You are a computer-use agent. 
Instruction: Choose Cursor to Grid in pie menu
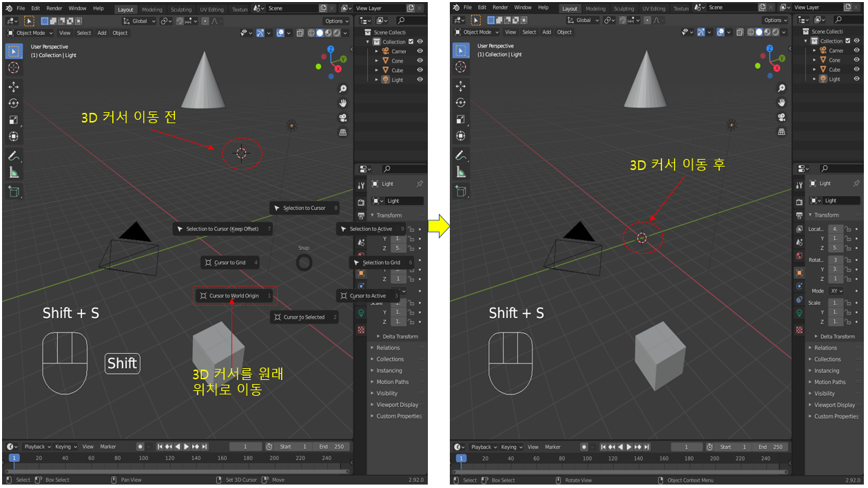pyautogui.click(x=229, y=262)
